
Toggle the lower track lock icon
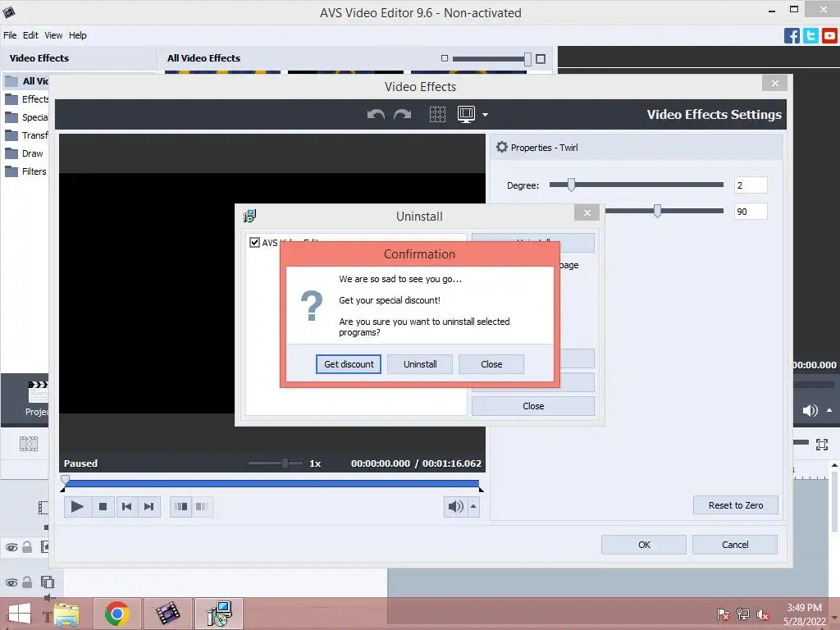[x=27, y=582]
